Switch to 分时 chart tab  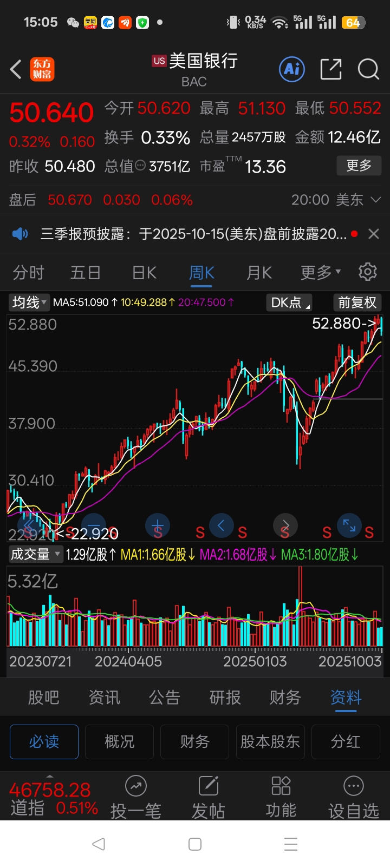(x=29, y=272)
